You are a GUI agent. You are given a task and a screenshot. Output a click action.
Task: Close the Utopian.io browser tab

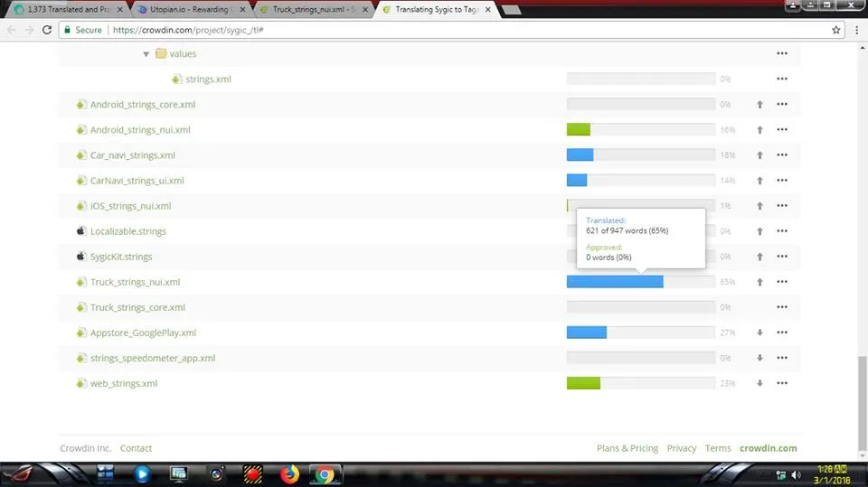pyautogui.click(x=242, y=10)
